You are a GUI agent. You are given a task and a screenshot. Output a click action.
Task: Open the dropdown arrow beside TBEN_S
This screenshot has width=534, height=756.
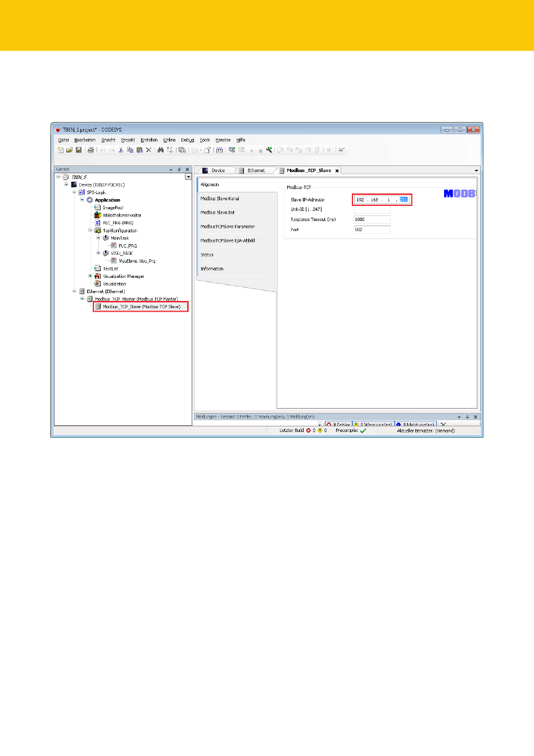click(x=188, y=177)
